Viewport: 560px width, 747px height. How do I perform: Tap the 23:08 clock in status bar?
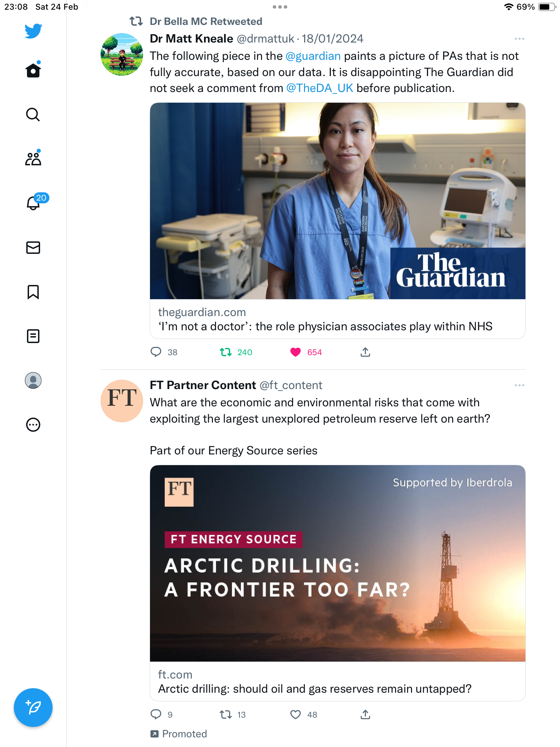[x=16, y=7]
